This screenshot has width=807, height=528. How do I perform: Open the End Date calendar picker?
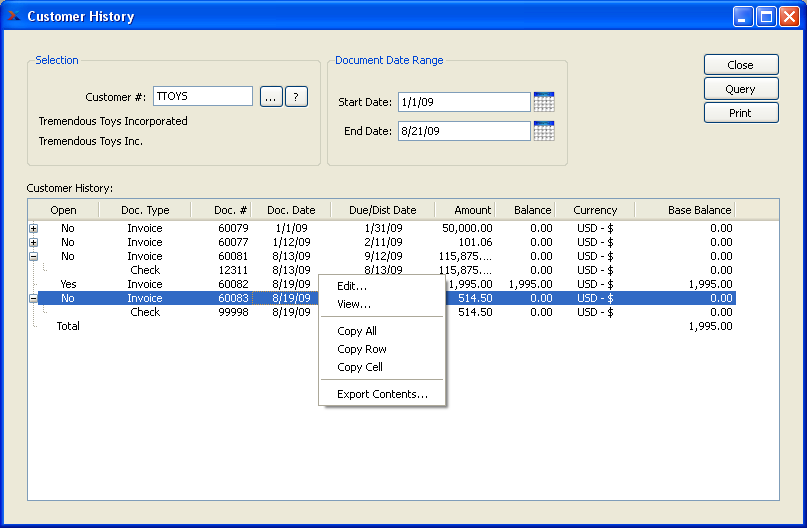tap(544, 131)
